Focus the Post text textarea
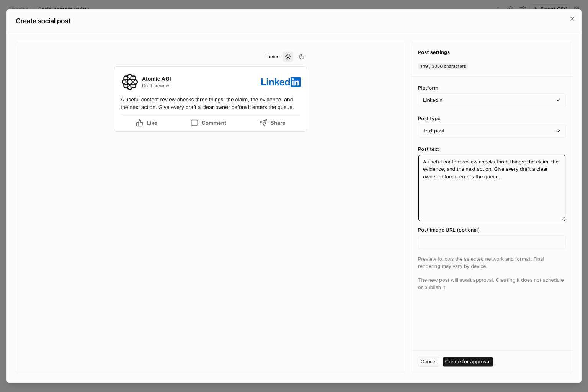Viewport: 588px width, 392px height. click(492, 188)
